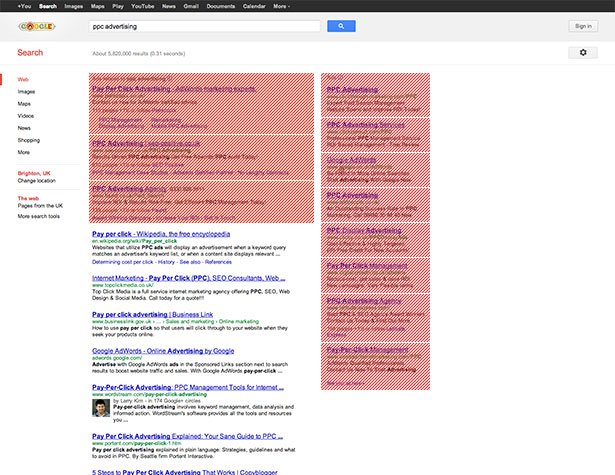Click the References sitelink under Wikipedia

tap(218, 262)
